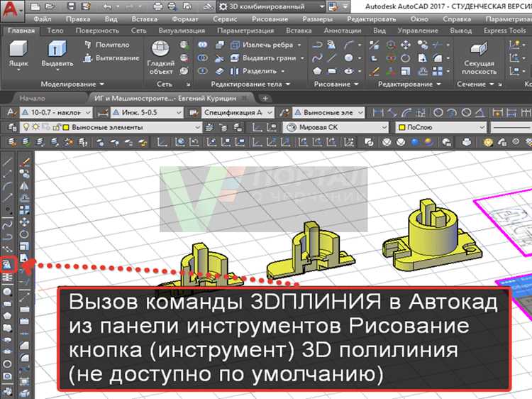Viewport: 532px width, 399px height.
Task: Switch to the Тело ribbon tab
Action: coord(55,31)
